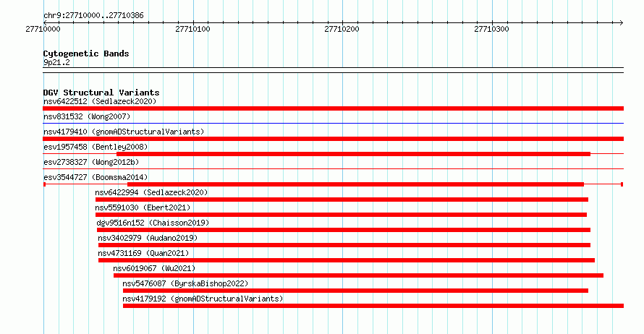
Task: Click the 27710100 ruler position label
Action: tap(192, 29)
